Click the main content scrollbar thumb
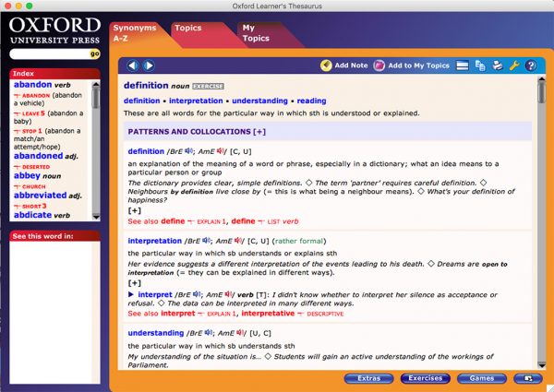The width and height of the screenshot is (554, 392). pyautogui.click(x=541, y=93)
